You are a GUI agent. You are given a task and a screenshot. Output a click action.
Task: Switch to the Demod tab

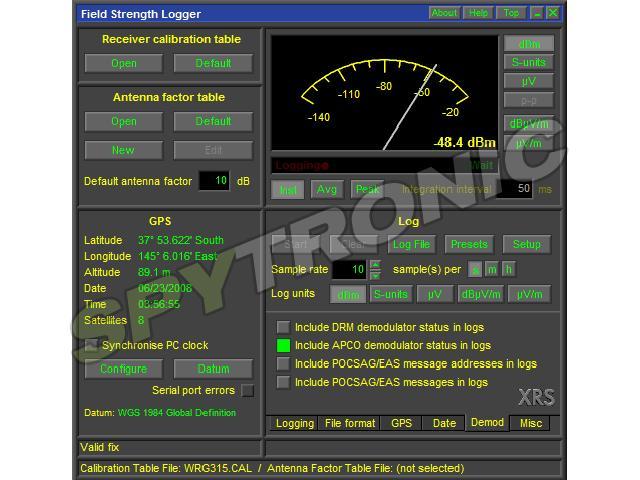click(x=487, y=422)
